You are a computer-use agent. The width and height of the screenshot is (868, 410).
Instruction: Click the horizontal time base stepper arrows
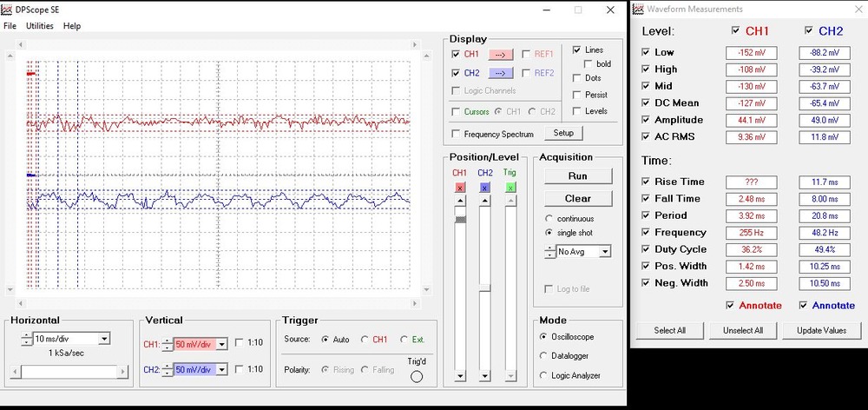26,338
